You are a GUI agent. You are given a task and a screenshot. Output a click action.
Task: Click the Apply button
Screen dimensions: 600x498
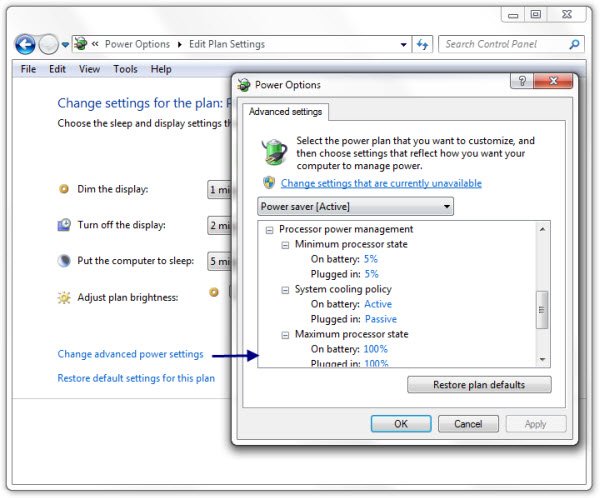coord(536,424)
